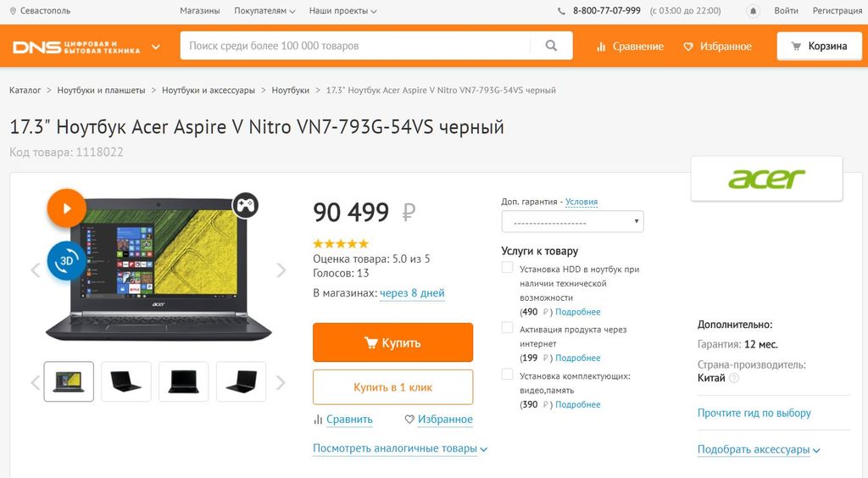Open Покупателям menu
Image resolution: width=868 pixels, height=478 pixels.
[x=264, y=10]
